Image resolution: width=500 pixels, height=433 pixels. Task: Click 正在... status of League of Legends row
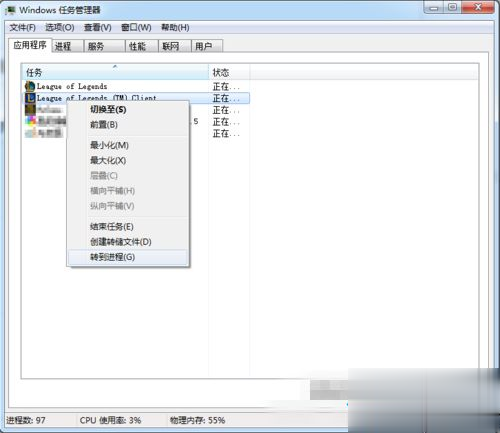(226, 87)
